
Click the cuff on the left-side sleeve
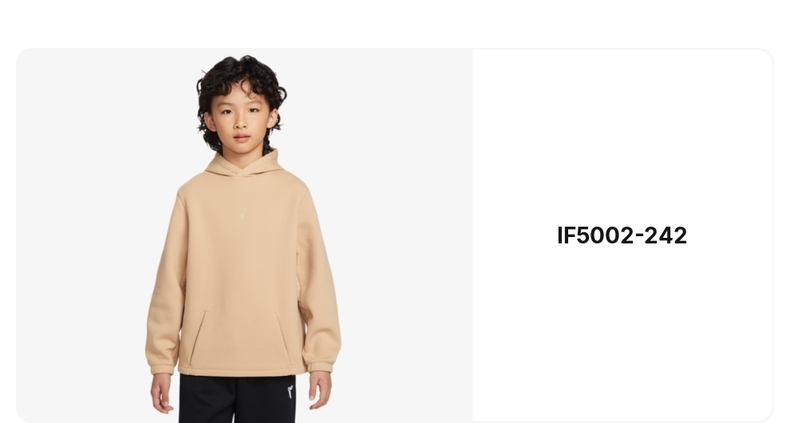[162, 369]
